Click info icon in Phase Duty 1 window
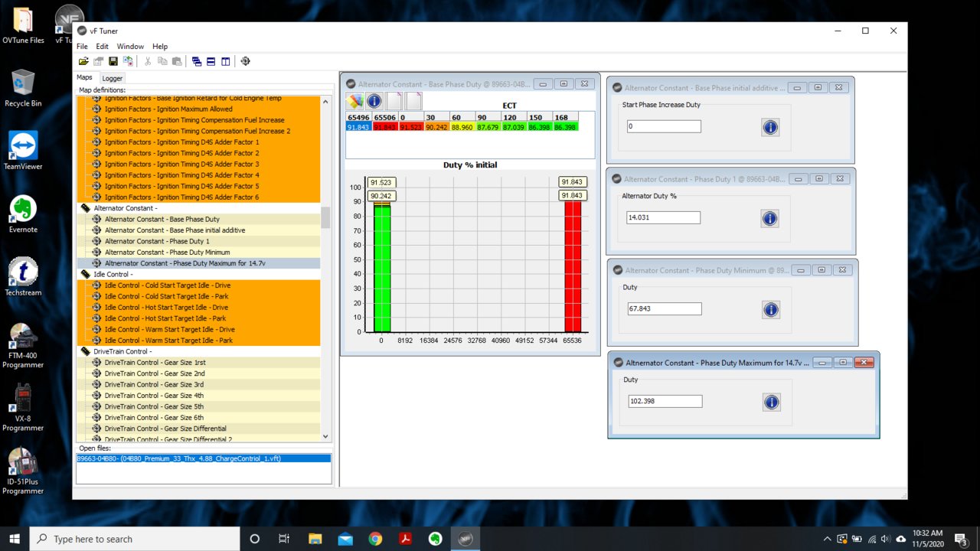980x551 pixels. coord(770,219)
